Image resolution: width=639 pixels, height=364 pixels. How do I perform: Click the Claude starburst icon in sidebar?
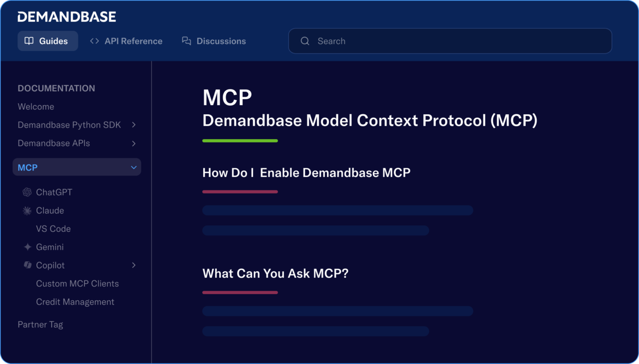(x=27, y=210)
